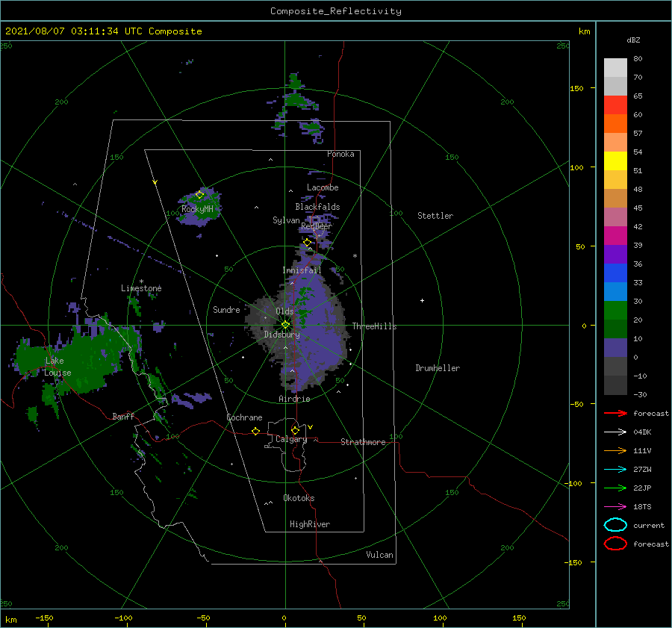The height and width of the screenshot is (628, 672).
Task: Click the cyan current ellipse legend icon
Action: coord(615,525)
